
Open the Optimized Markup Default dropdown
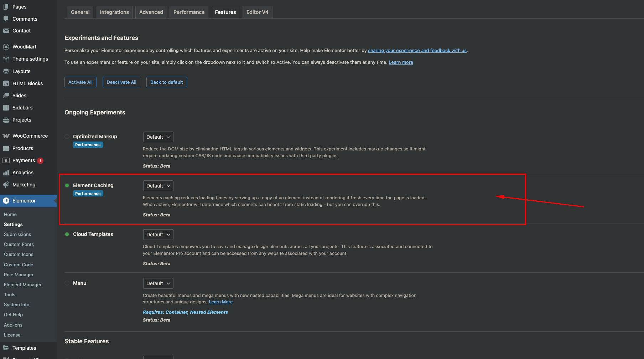coord(158,137)
